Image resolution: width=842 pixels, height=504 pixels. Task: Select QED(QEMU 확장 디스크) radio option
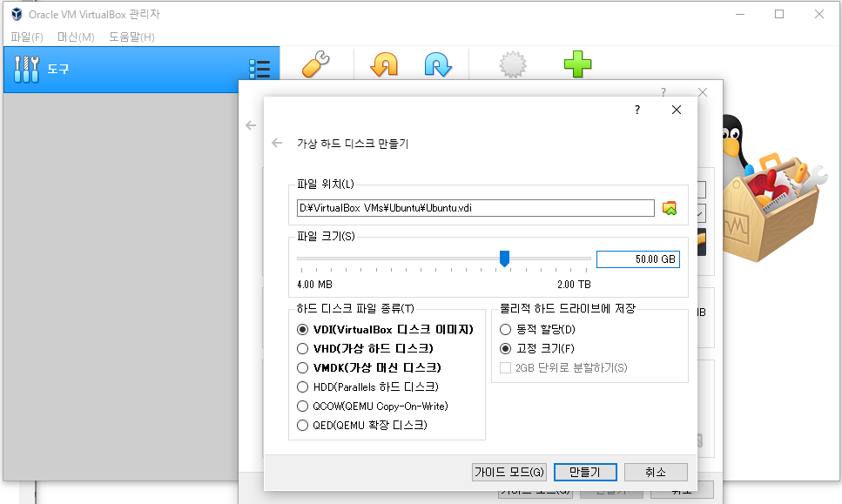362,425
